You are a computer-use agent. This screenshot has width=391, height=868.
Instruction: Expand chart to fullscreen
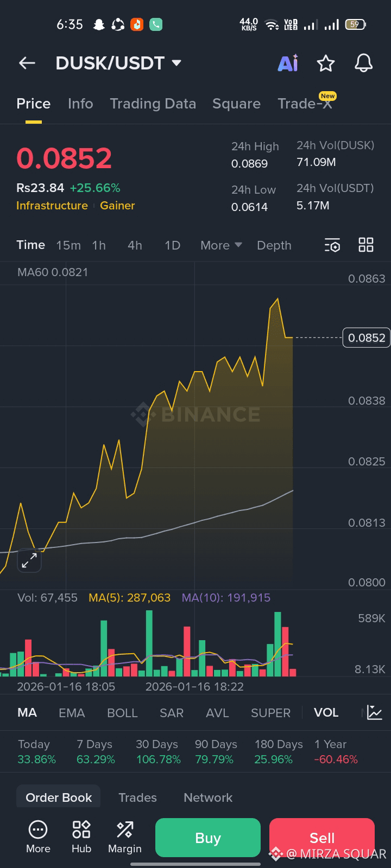[x=29, y=561]
